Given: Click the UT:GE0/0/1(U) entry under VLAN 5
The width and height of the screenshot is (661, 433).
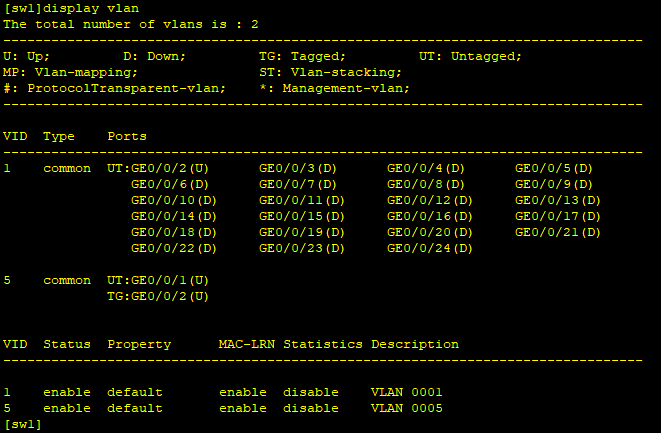Looking at the screenshot, I should [158, 281].
